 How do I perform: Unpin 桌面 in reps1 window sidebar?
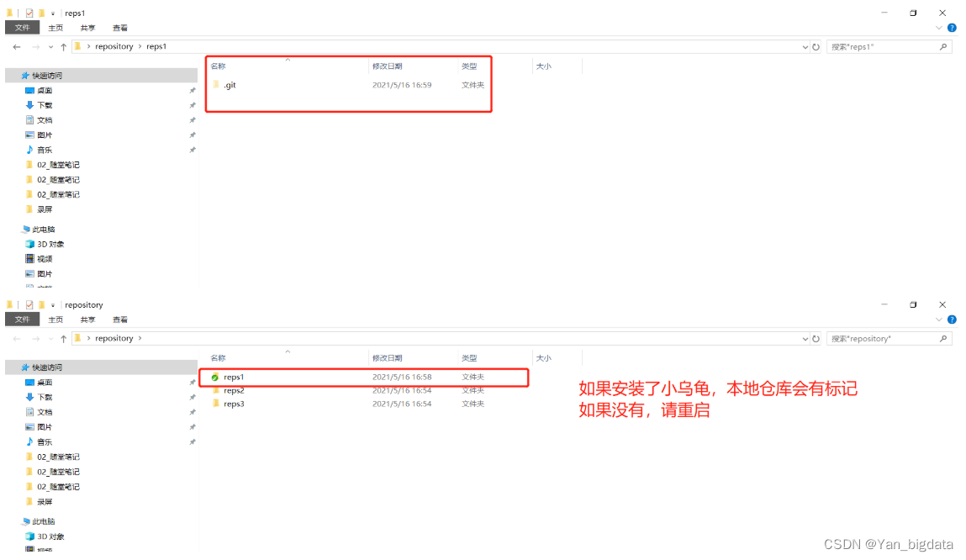tap(193, 91)
